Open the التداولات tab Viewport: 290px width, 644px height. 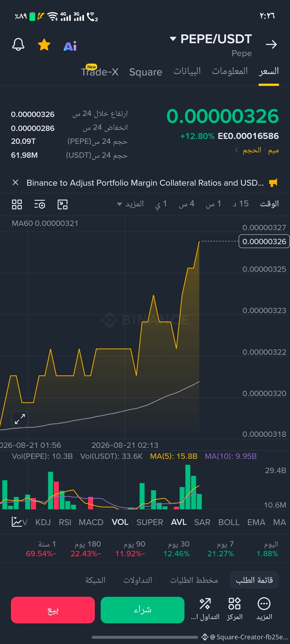(138, 580)
